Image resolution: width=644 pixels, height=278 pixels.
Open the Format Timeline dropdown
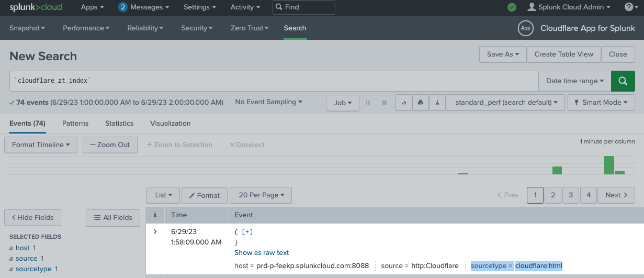[x=41, y=145]
